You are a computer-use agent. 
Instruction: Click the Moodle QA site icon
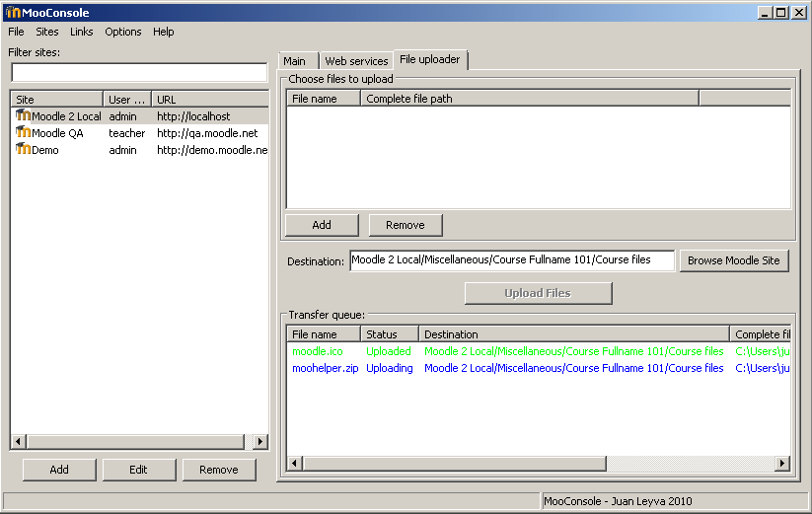pos(24,132)
